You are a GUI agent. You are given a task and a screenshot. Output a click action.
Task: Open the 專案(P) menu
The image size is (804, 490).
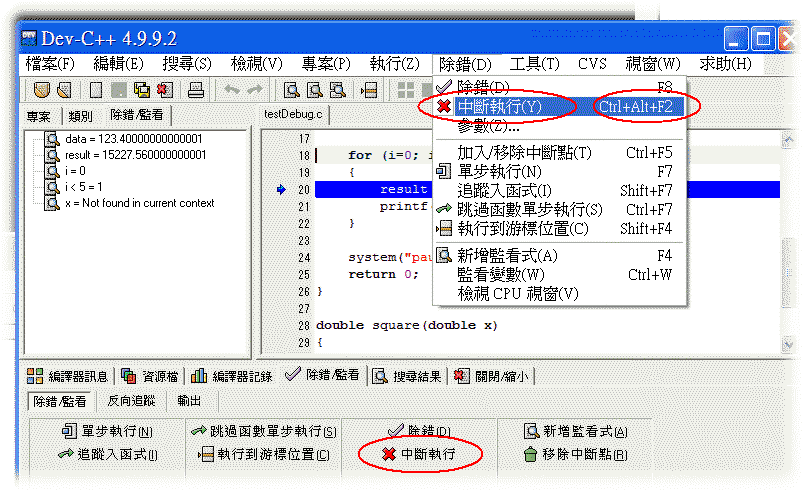(x=326, y=64)
